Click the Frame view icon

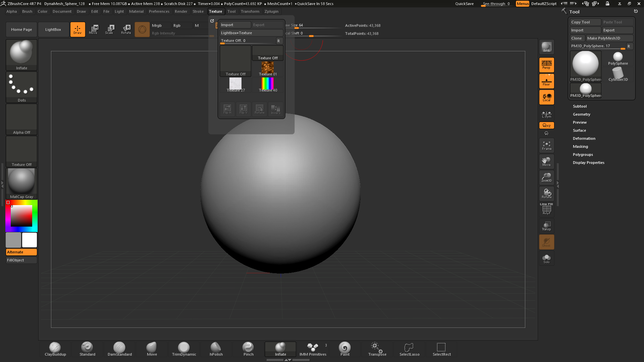click(x=546, y=145)
